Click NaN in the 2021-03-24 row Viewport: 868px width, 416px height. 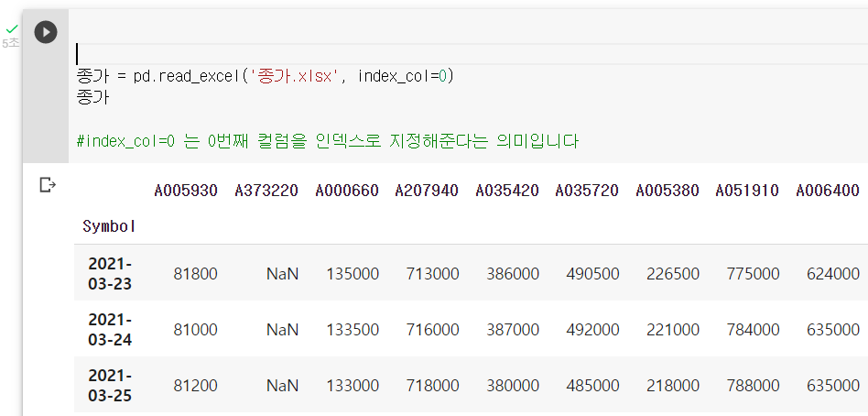point(282,330)
